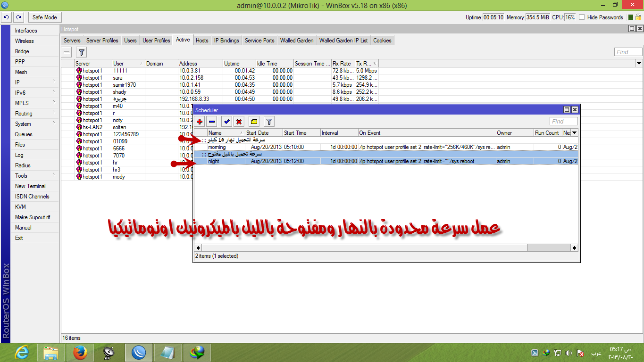Click the Filter funnel icon in Hotspot toolbar
The image size is (644, 362).
81,52
